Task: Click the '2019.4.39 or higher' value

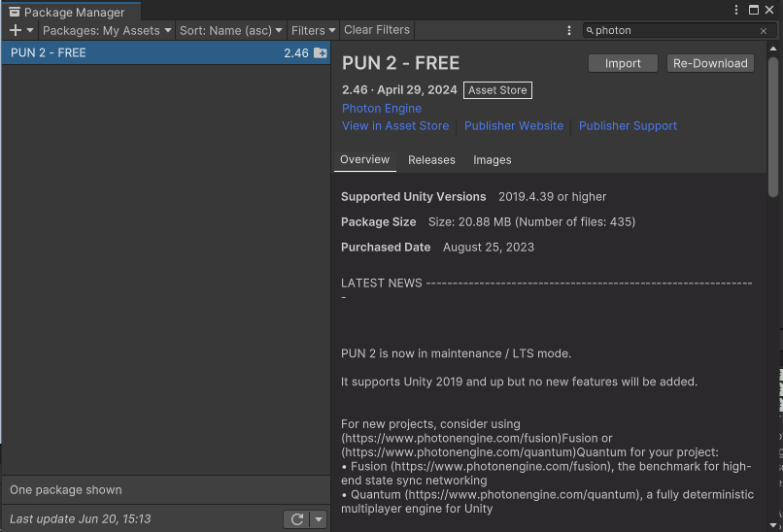Action: [553, 197]
